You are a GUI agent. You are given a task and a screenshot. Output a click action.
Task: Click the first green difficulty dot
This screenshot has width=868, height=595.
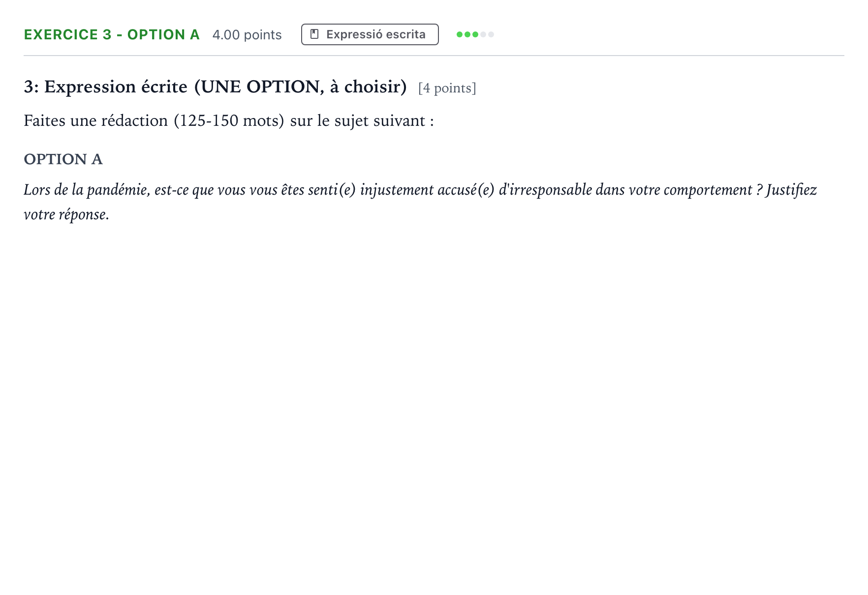[460, 34]
